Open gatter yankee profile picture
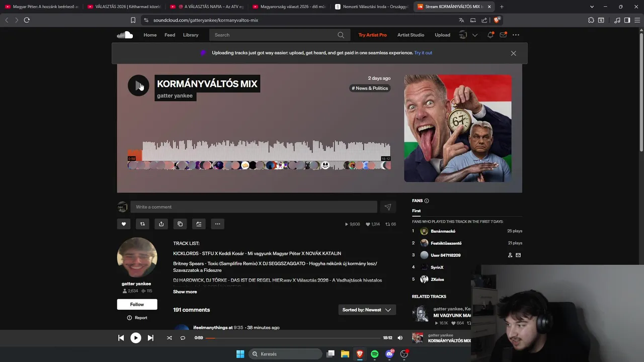This screenshot has width=644, height=362. click(x=137, y=257)
